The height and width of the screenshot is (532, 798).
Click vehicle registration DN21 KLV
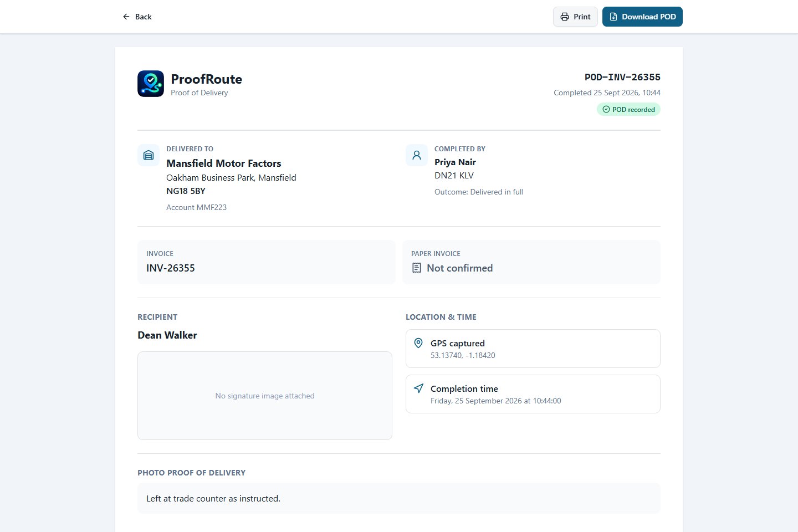[454, 175]
